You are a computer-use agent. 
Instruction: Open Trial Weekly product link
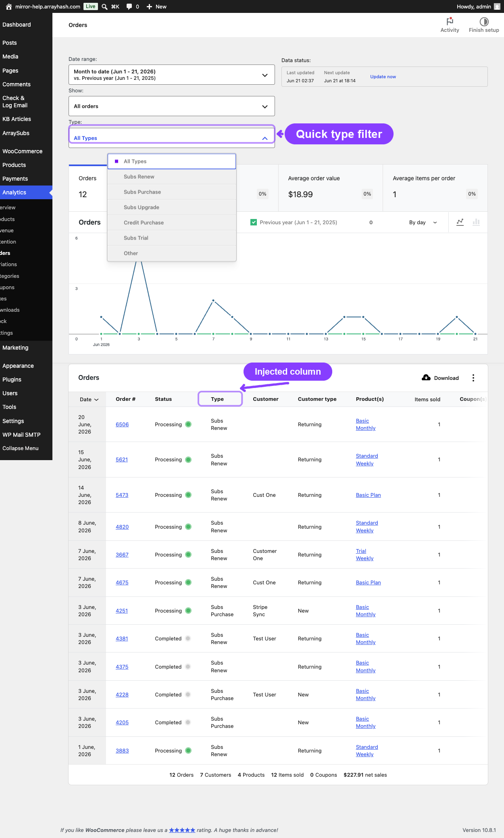coord(364,554)
